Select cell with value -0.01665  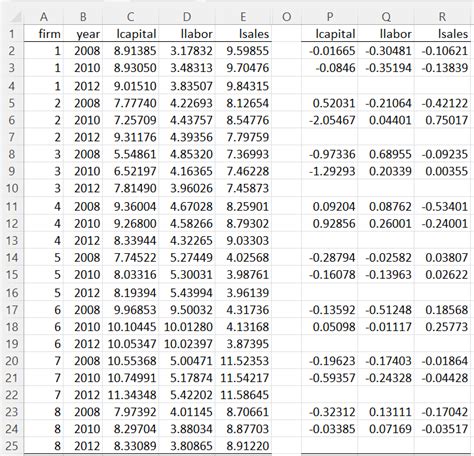(329, 51)
